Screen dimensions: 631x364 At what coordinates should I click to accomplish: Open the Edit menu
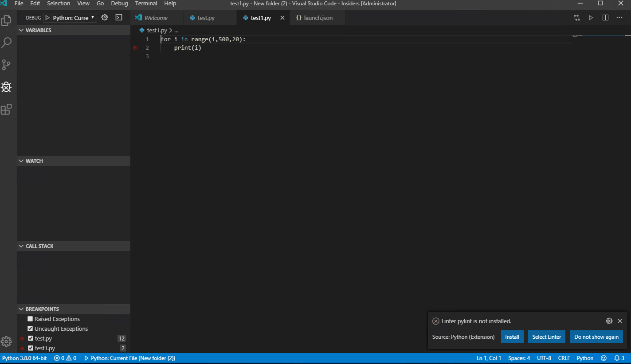[35, 4]
